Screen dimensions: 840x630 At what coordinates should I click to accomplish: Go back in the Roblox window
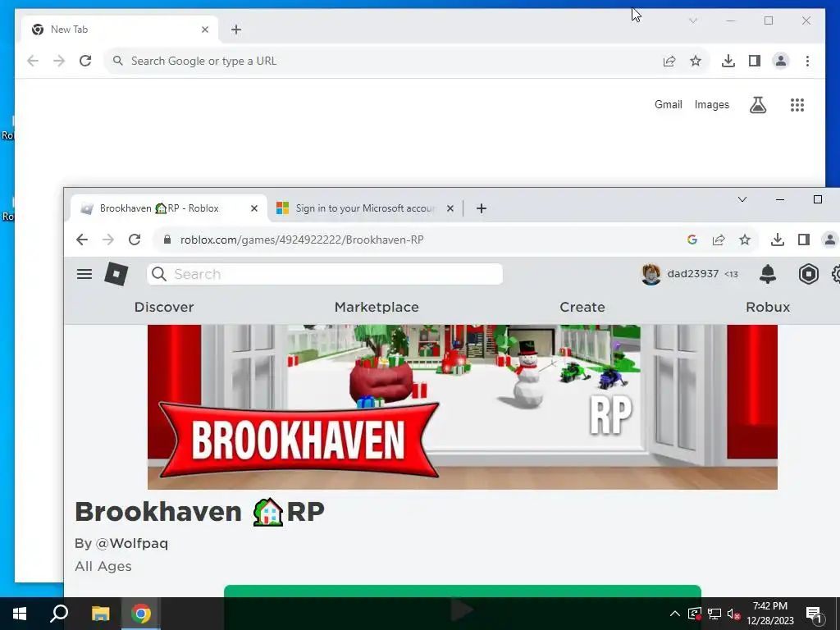click(82, 240)
